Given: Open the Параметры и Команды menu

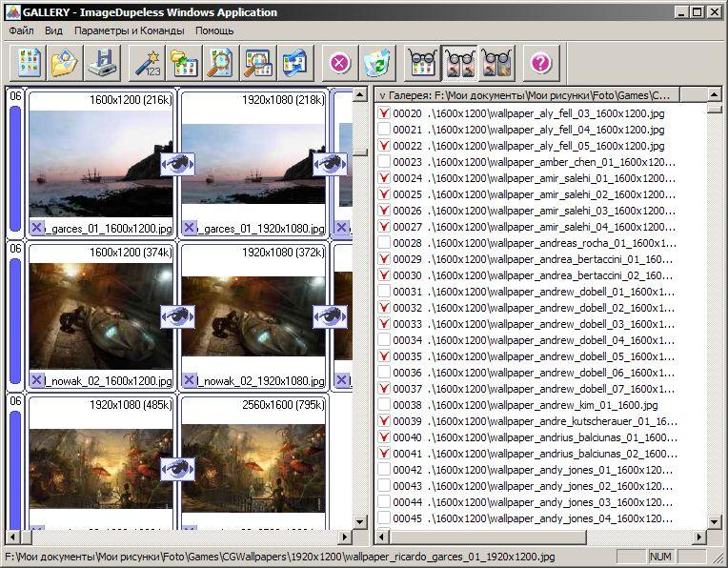Looking at the screenshot, I should tap(131, 30).
